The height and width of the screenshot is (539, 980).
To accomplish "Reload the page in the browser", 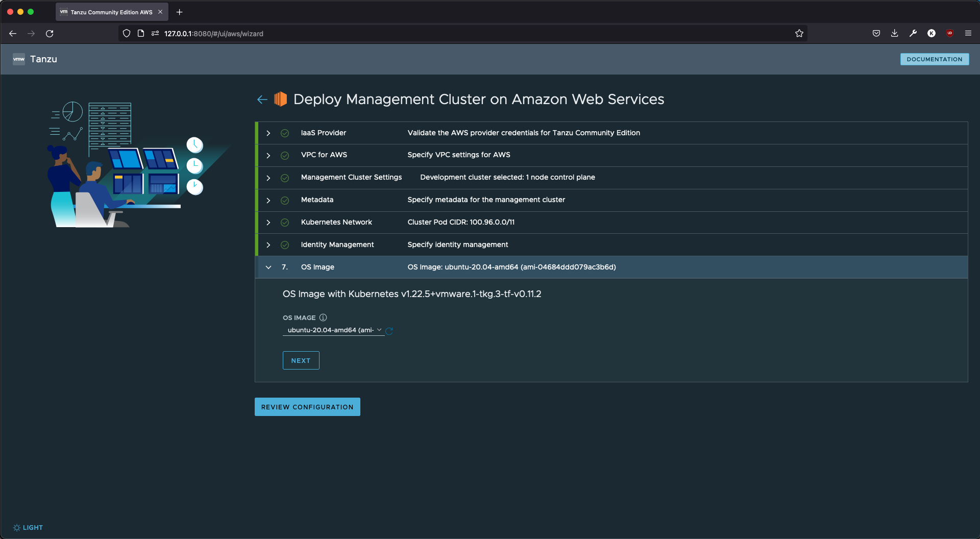I will 50,34.
